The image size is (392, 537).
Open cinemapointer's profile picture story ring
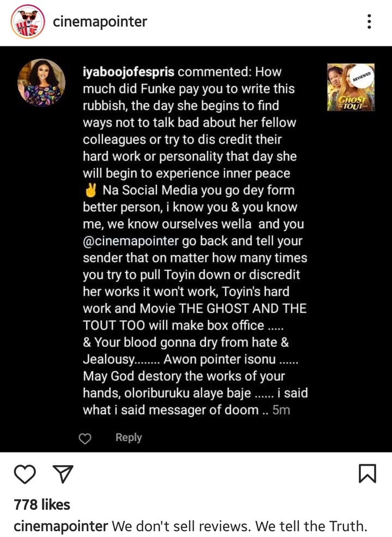tap(28, 22)
